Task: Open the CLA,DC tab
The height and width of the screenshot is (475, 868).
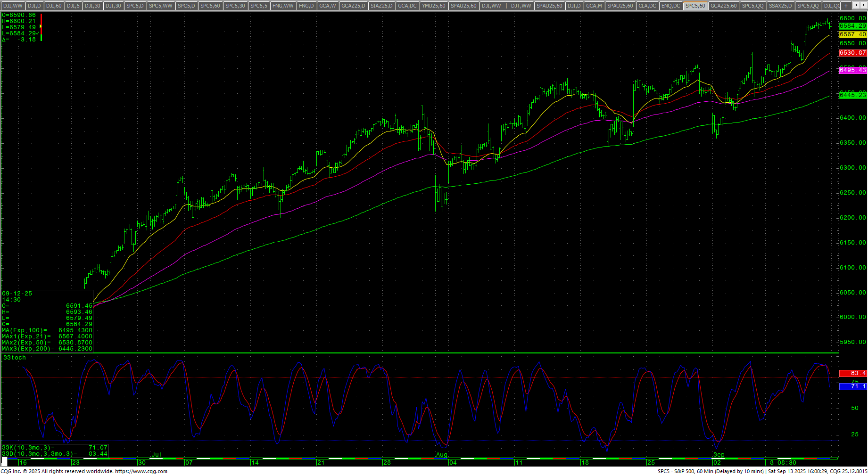Action: [646, 6]
